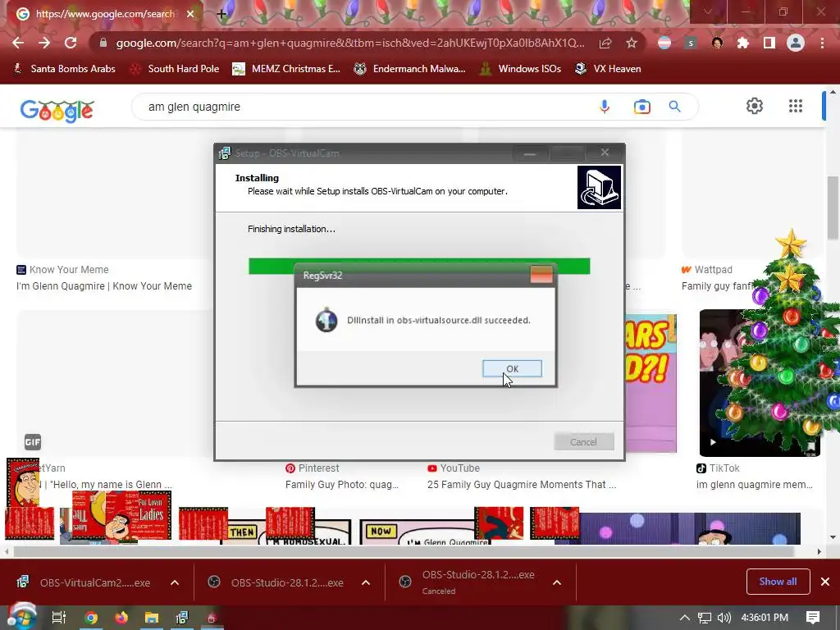This screenshot has height=630, width=840.
Task: Open network status tray icon
Action: [705, 618]
